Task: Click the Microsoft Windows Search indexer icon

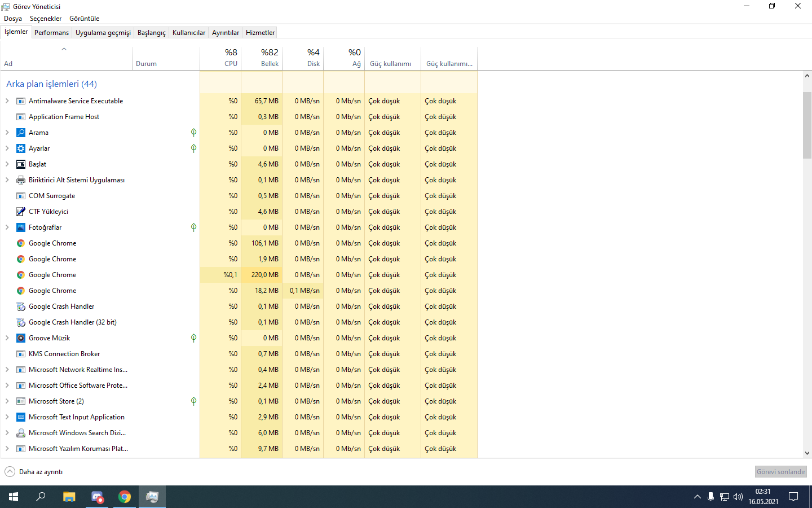Action: [x=21, y=433]
